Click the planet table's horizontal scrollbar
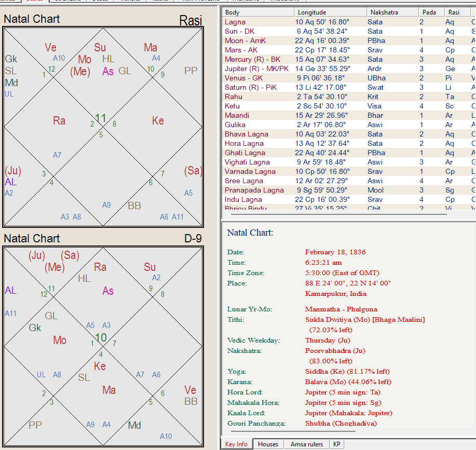476x450 pixels. pos(338,214)
